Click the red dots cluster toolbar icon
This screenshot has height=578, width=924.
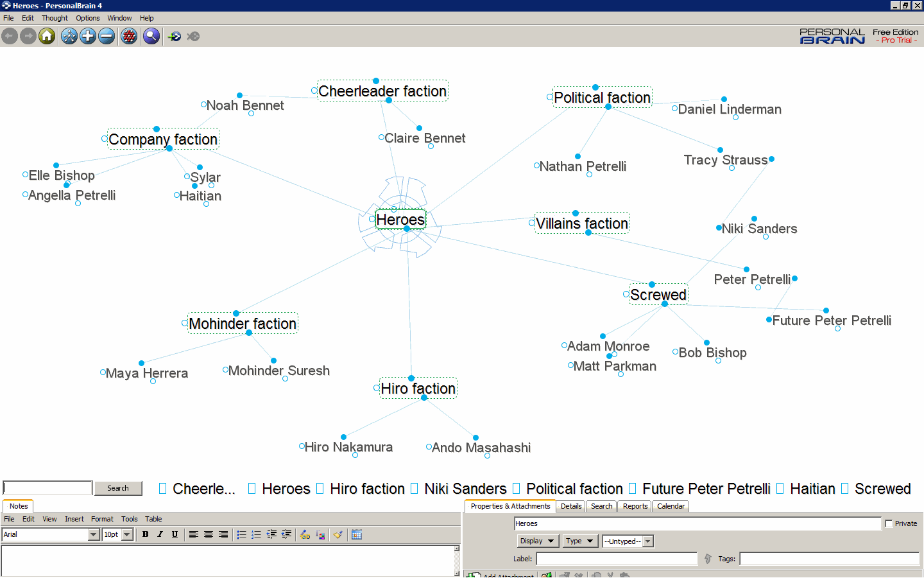point(129,37)
